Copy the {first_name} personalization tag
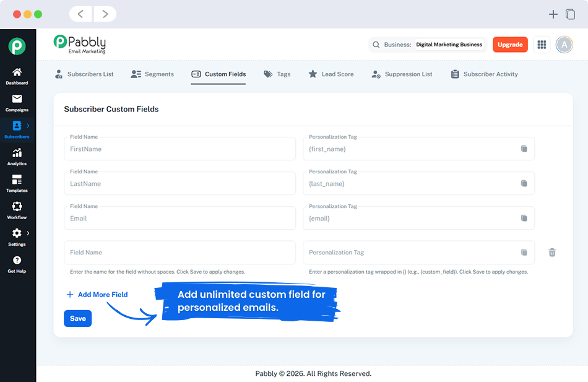Image resolution: width=588 pixels, height=382 pixels. coord(523,149)
